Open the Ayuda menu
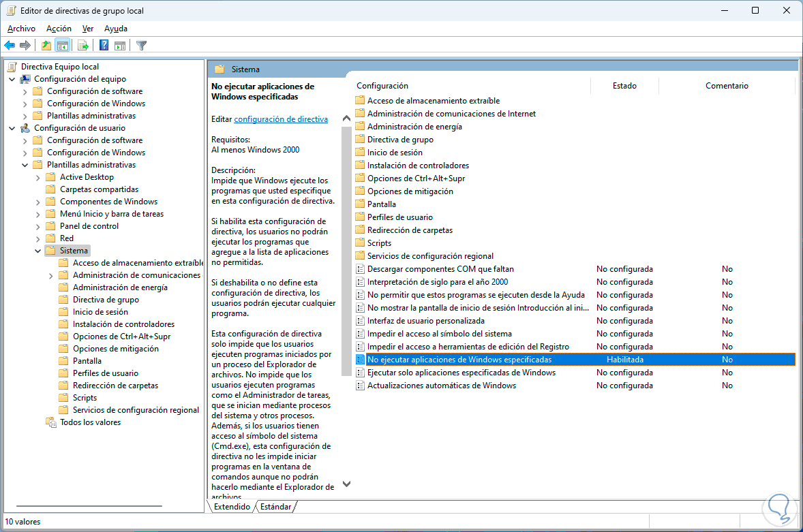The height and width of the screenshot is (532, 803). coord(116,29)
